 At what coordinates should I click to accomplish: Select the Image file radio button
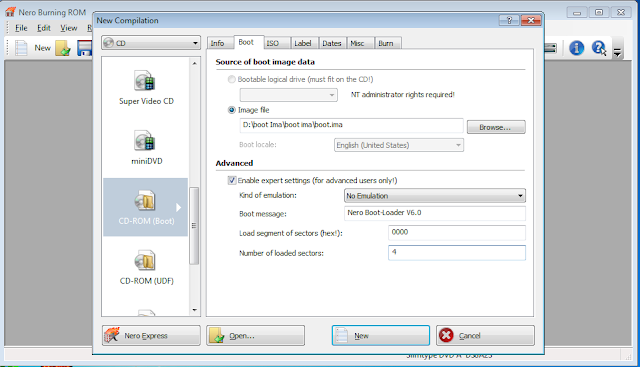[231, 110]
